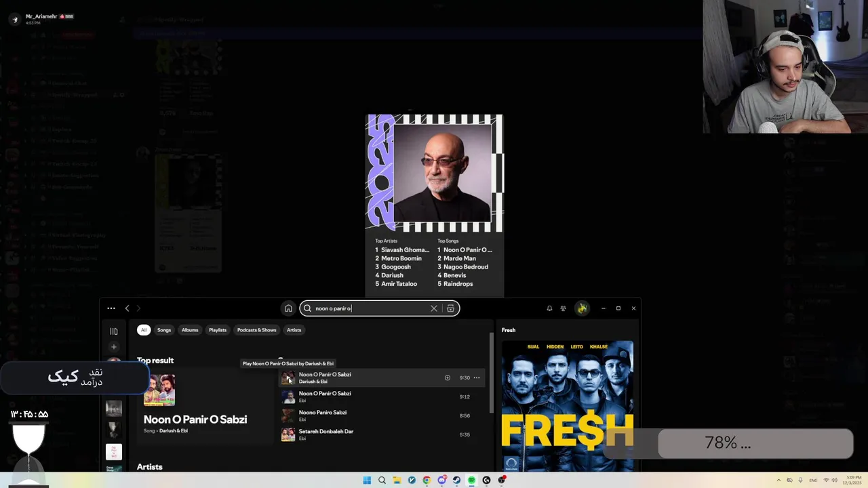Click the search field containing 'noon o panir o'
Screen dimensions: 868x488
(380, 308)
